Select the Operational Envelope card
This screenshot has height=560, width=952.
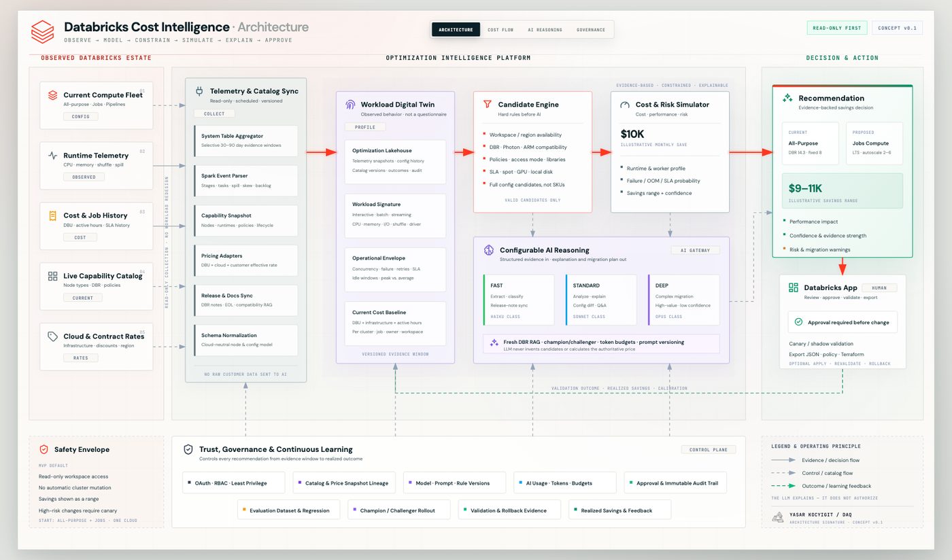tap(395, 269)
